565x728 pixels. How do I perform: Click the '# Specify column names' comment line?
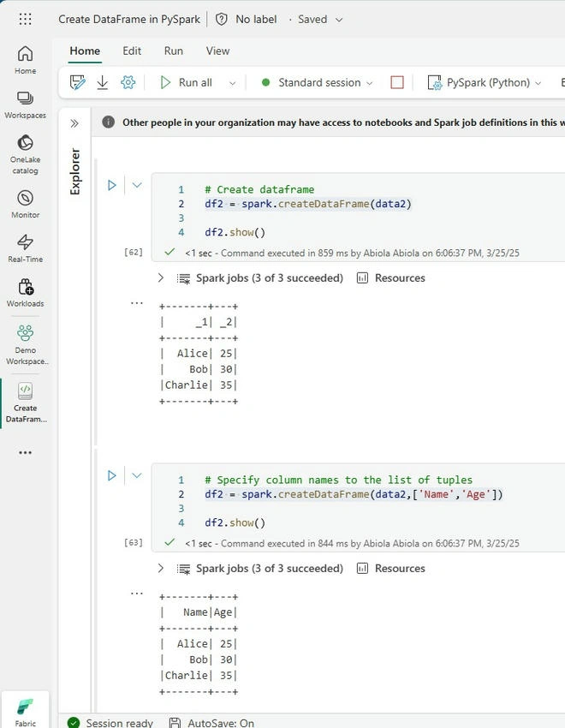click(x=339, y=480)
